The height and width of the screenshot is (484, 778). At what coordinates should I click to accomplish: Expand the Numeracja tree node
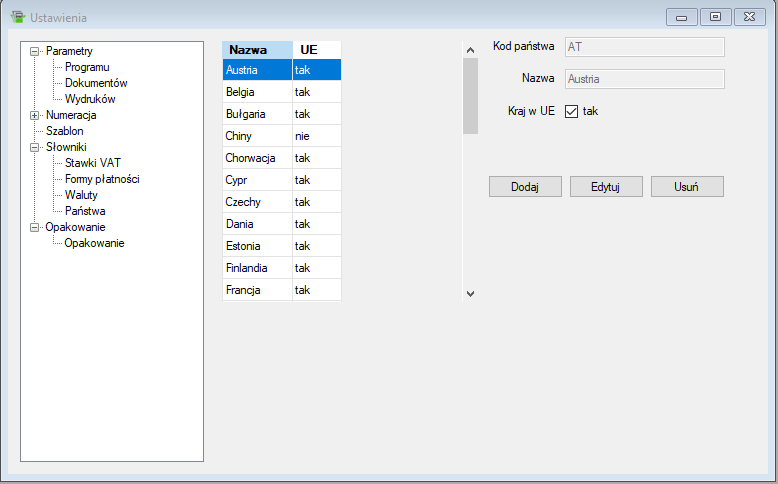(x=35, y=115)
